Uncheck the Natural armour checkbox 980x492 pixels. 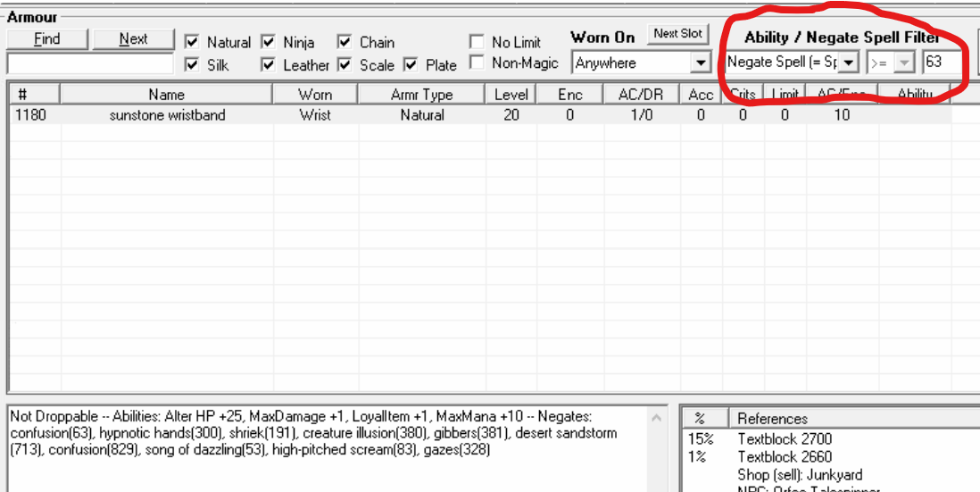pos(192,42)
